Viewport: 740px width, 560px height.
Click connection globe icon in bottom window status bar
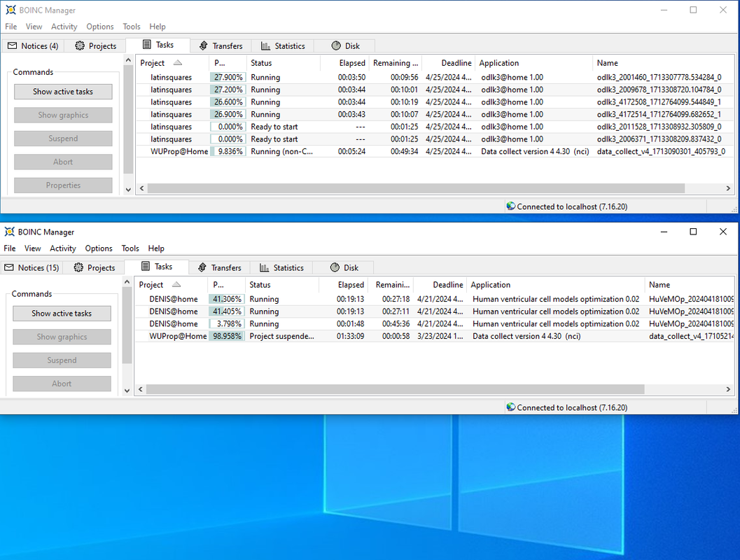point(510,407)
